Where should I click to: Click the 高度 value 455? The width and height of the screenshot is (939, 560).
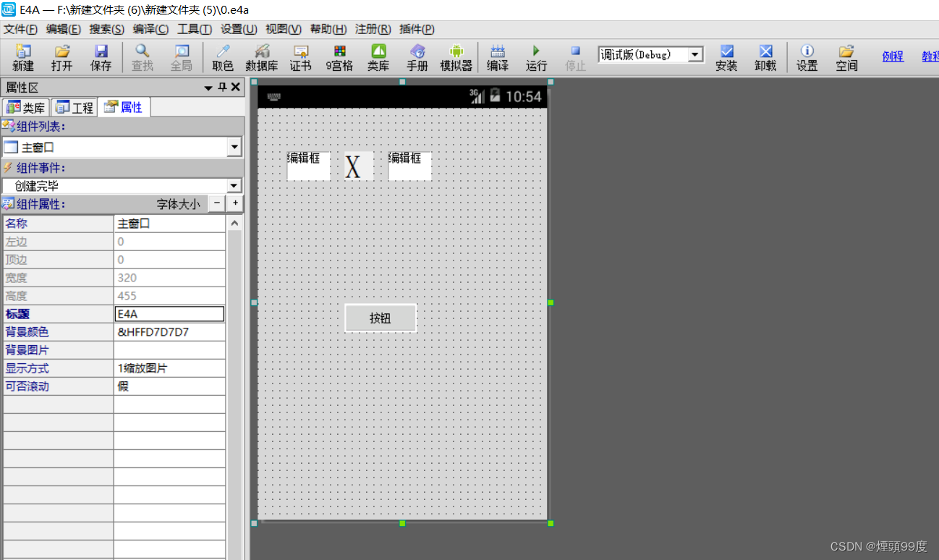(x=169, y=296)
